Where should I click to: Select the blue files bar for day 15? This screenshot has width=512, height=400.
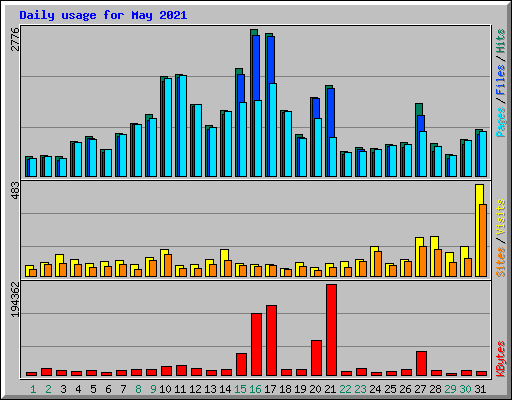(241, 88)
